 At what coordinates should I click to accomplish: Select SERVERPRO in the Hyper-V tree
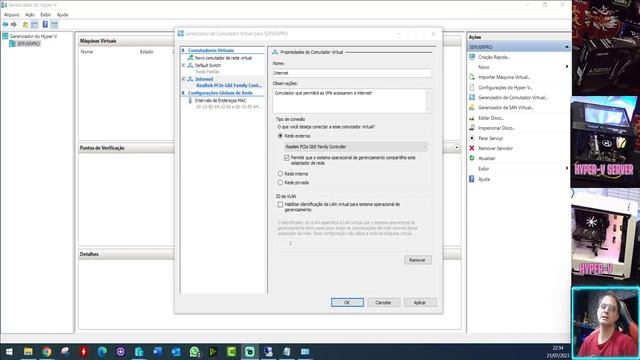click(28, 44)
